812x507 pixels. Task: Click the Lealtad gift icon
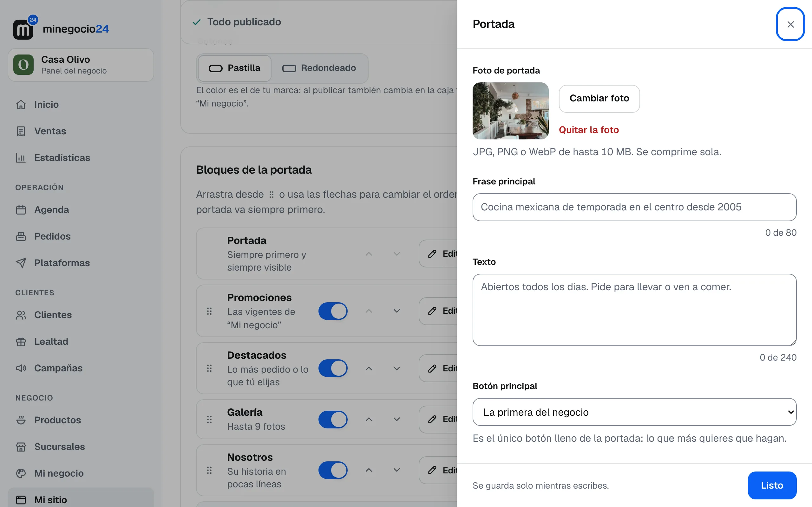click(x=21, y=342)
